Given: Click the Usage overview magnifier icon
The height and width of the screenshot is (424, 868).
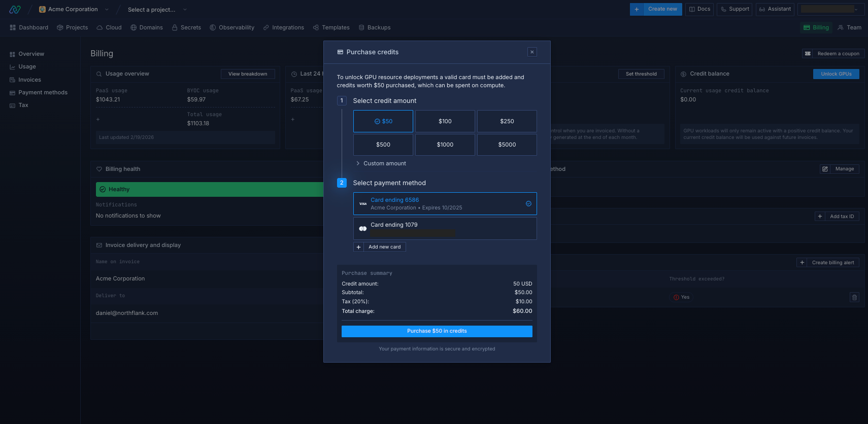Looking at the screenshot, I should click(x=99, y=74).
